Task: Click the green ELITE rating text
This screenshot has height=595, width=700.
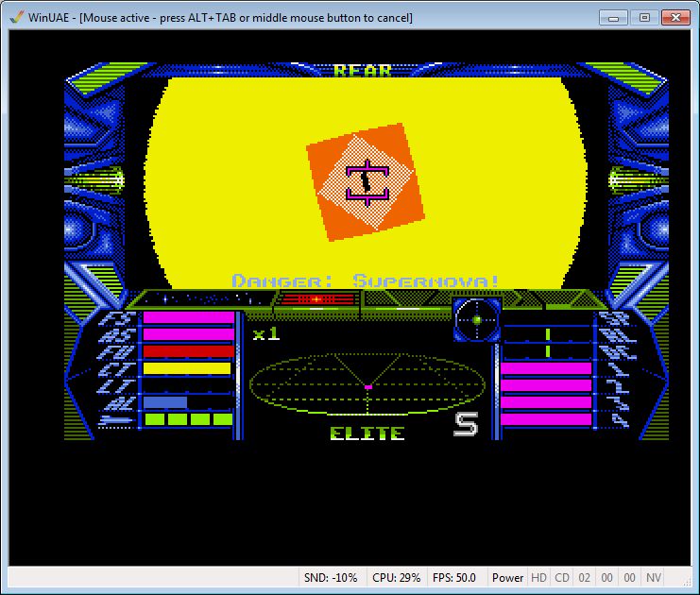Action: [x=367, y=433]
